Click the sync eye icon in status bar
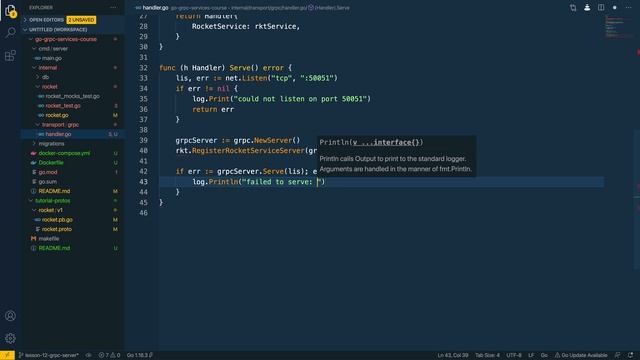The height and width of the screenshot is (360, 640). pyautogui.click(x=89, y=355)
